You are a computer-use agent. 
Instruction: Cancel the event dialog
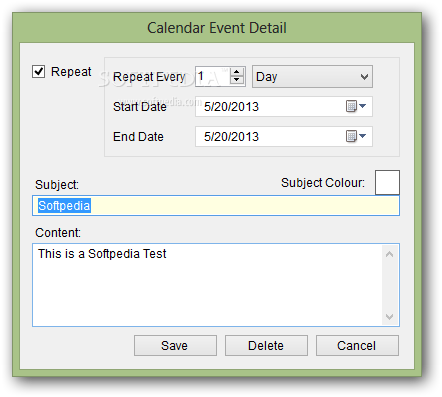[x=357, y=346]
